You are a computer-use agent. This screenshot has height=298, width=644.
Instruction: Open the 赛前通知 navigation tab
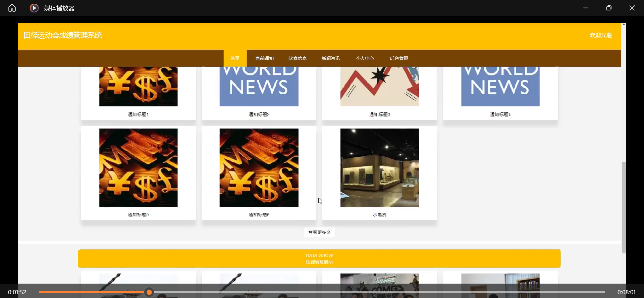pyautogui.click(x=265, y=58)
